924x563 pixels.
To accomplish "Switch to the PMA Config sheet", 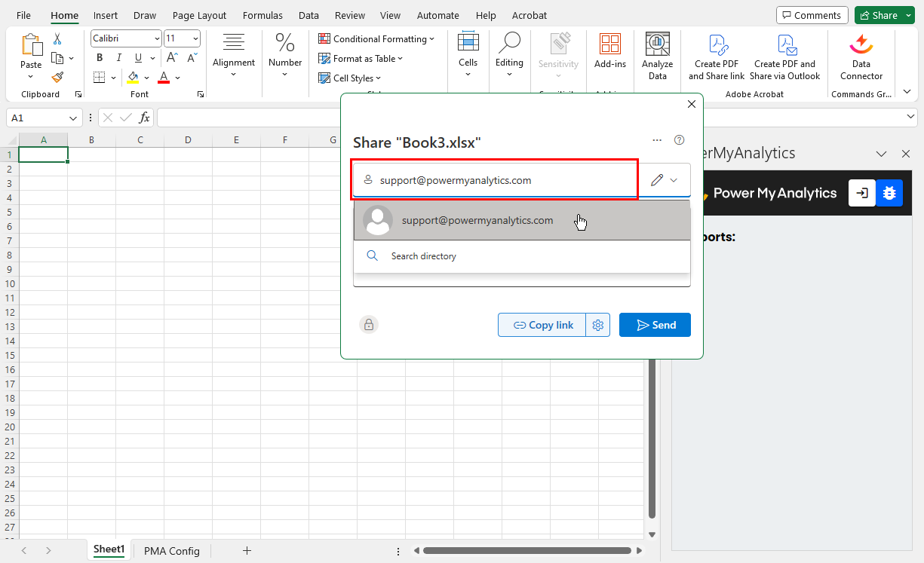I will 171,551.
